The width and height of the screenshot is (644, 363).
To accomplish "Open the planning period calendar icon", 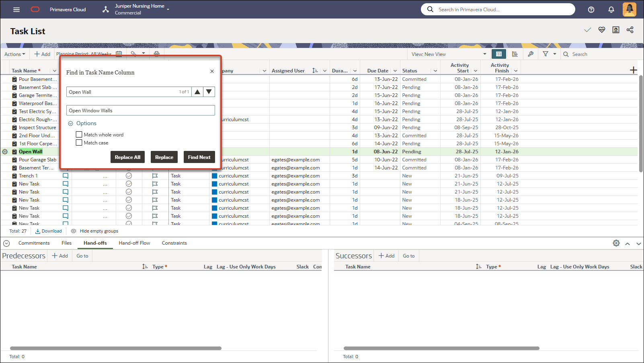I will (119, 54).
